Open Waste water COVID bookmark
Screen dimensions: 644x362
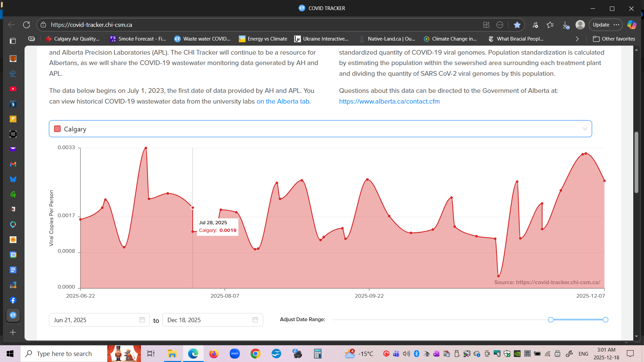(202, 39)
